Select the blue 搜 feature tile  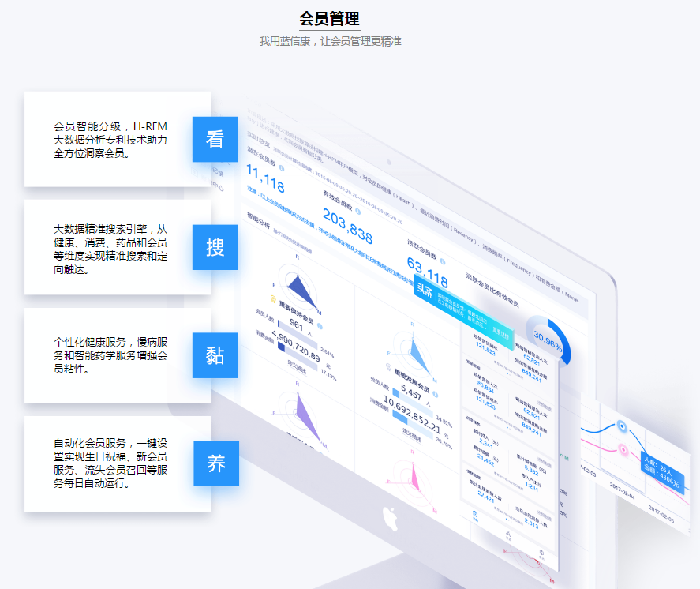(215, 247)
